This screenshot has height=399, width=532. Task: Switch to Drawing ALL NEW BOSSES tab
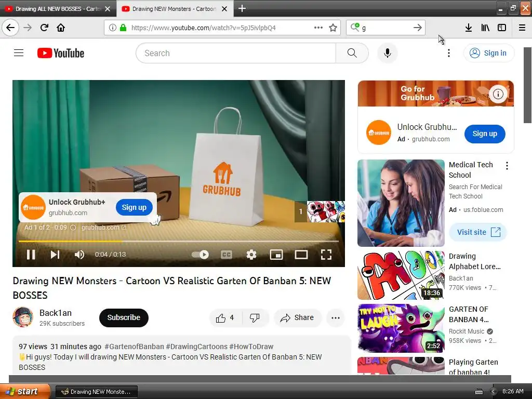tap(58, 9)
